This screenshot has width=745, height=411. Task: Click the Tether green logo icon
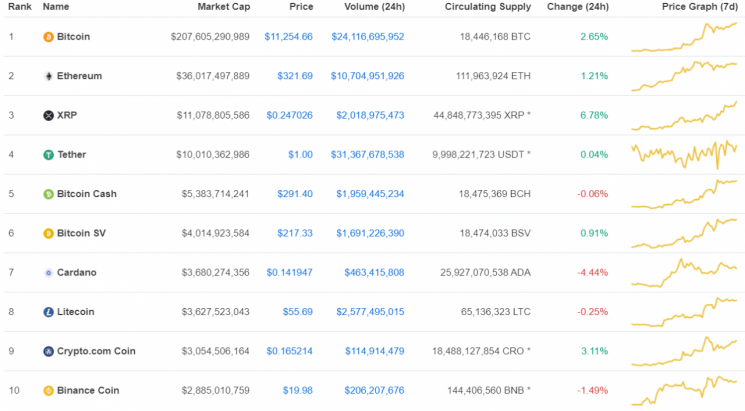(48, 155)
